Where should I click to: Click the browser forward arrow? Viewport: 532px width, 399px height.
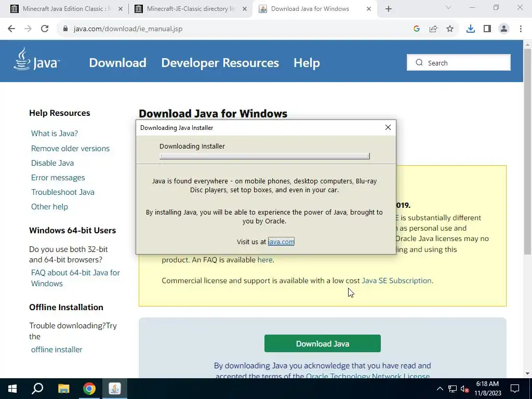click(28, 29)
